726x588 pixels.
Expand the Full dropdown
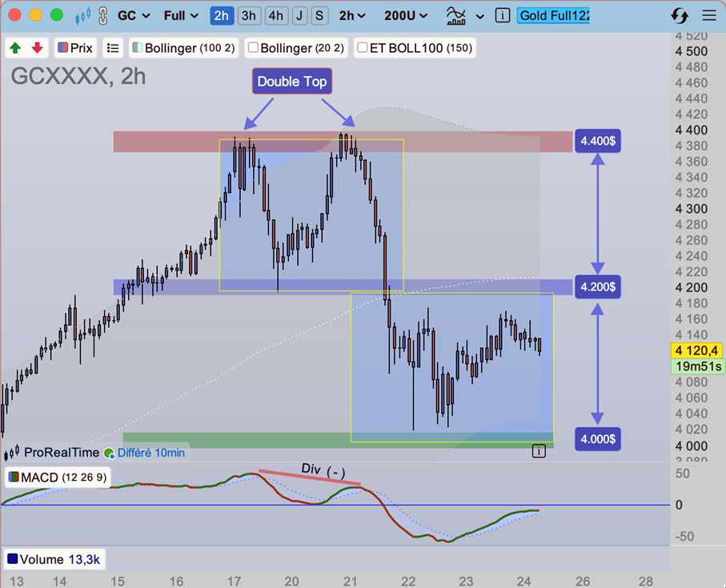[x=183, y=15]
